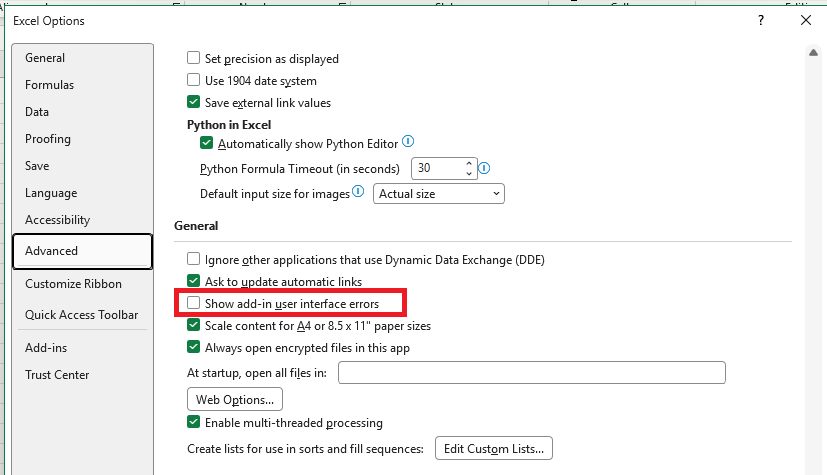Click the Web Options button
Screen dimensions: 827x475
(235, 399)
